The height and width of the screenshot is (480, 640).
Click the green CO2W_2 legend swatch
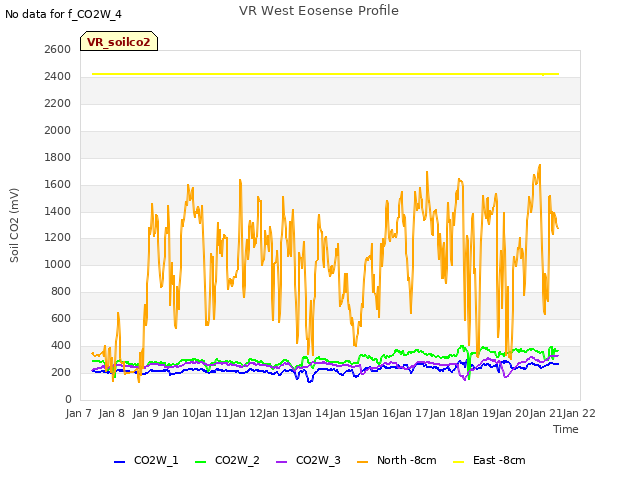(200, 462)
